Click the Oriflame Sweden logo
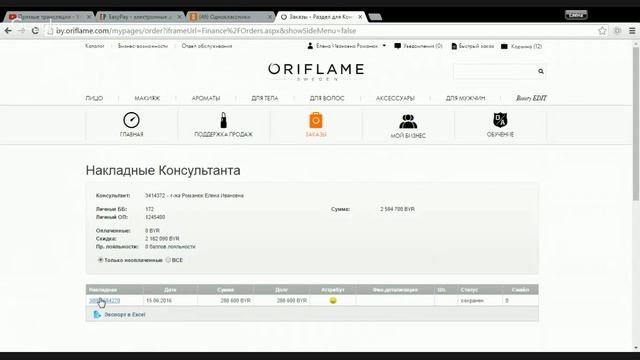The height and width of the screenshot is (360, 640). 316,71
